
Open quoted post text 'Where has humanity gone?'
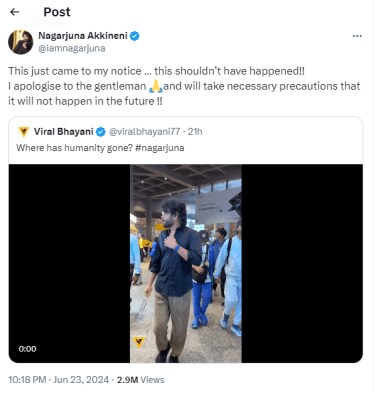tap(75, 148)
